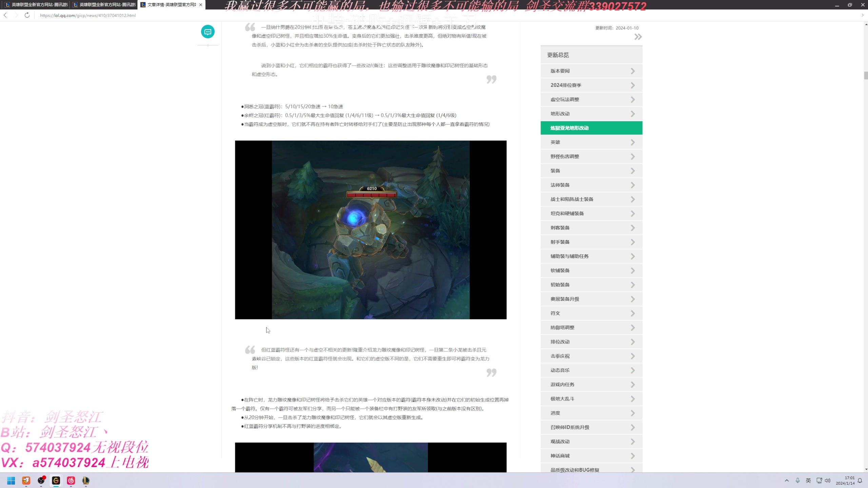Click the browser back arrow

[5, 15]
